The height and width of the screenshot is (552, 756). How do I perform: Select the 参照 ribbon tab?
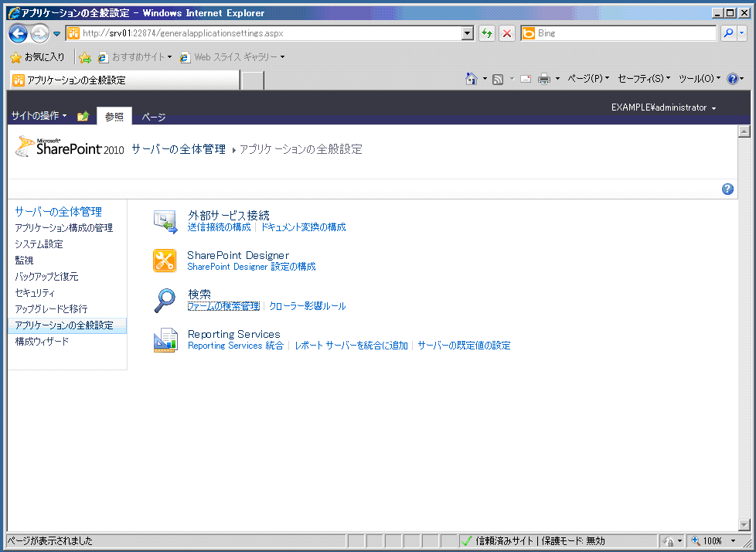click(114, 116)
